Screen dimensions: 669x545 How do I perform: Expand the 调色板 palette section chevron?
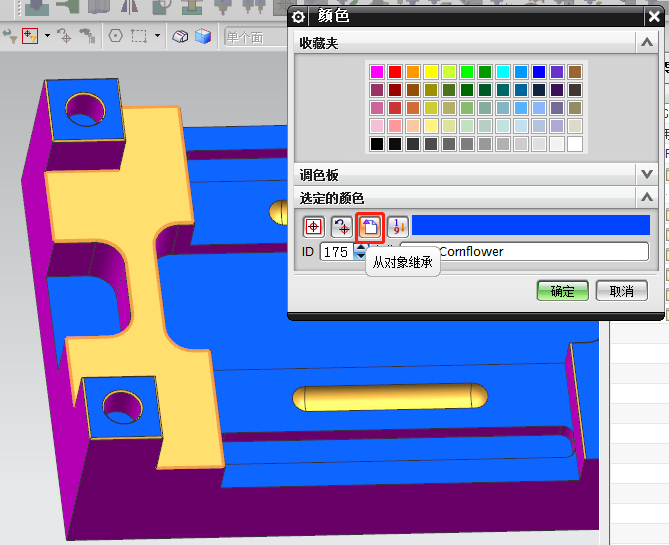647,174
